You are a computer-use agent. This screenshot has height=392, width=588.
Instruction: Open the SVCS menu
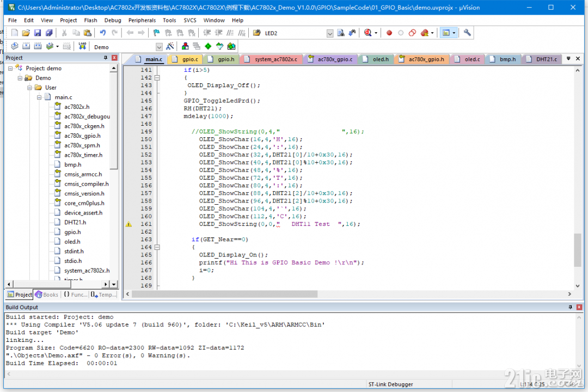tap(190, 20)
